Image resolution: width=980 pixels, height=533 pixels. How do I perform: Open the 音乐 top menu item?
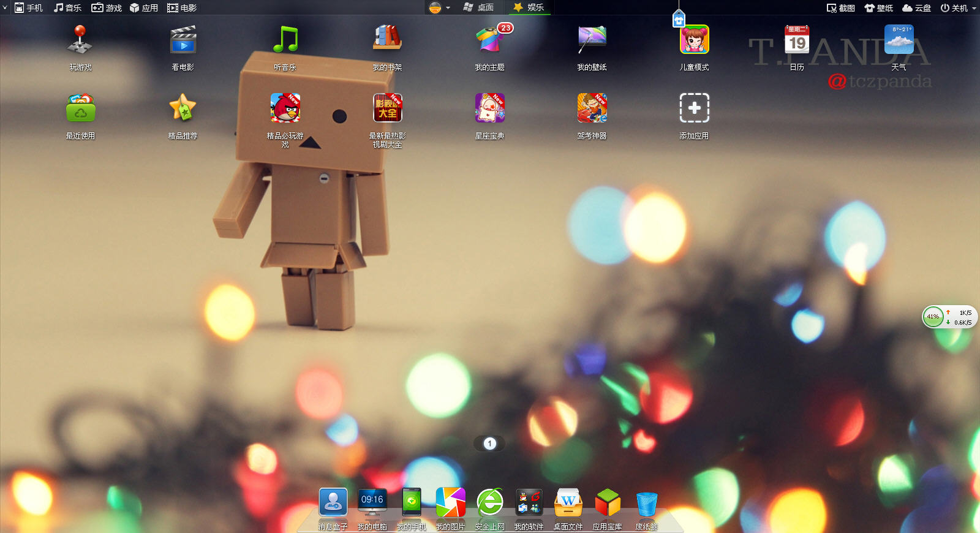[x=67, y=8]
